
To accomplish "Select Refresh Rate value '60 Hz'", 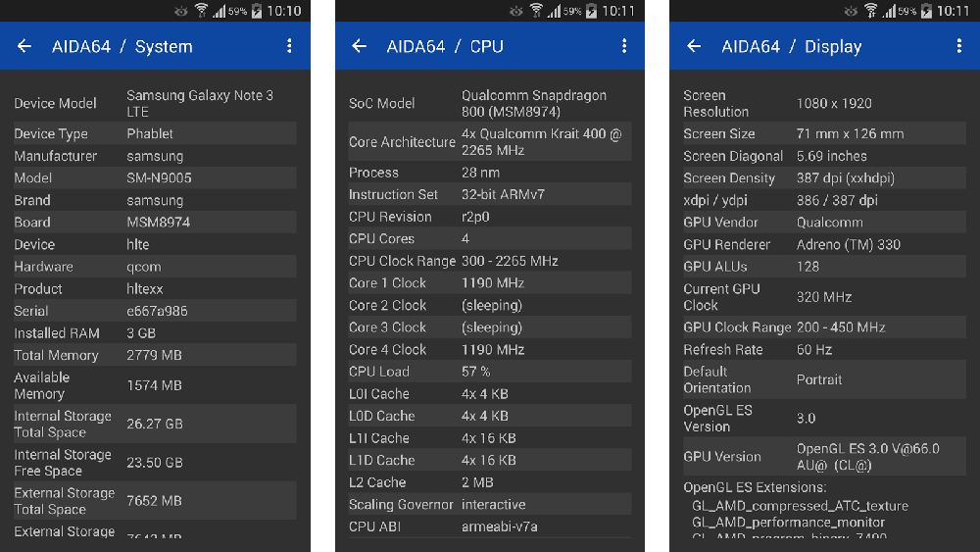I will tap(813, 350).
